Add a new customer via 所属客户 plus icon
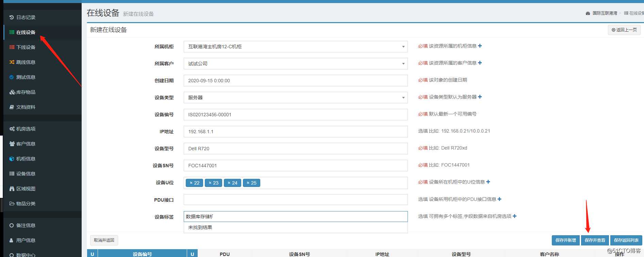644x257 pixels. [x=480, y=63]
